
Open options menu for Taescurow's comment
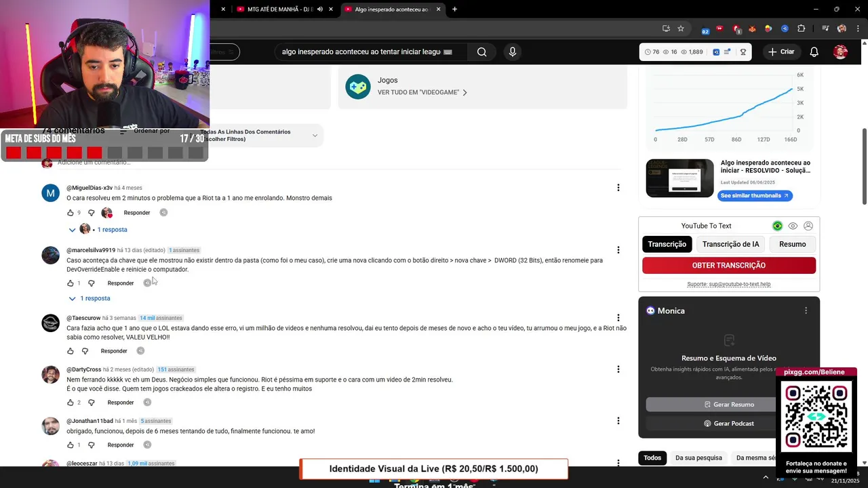point(618,318)
